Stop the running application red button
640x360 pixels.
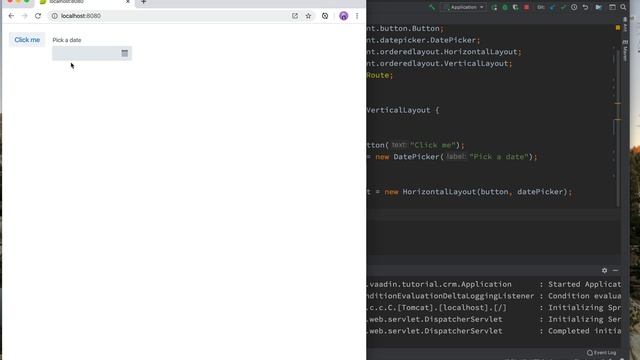pos(527,7)
